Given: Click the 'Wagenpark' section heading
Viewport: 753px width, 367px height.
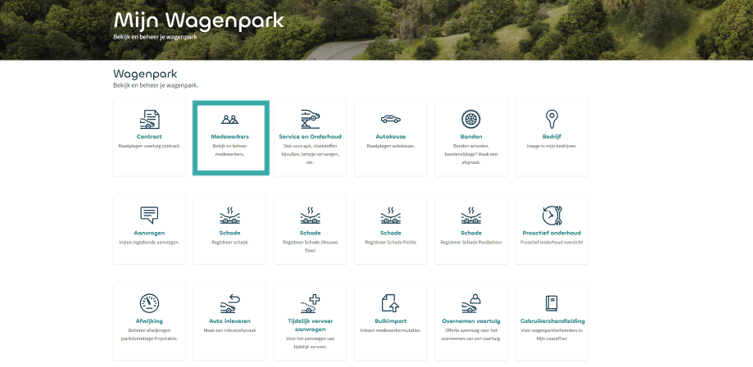Looking at the screenshot, I should tap(145, 74).
